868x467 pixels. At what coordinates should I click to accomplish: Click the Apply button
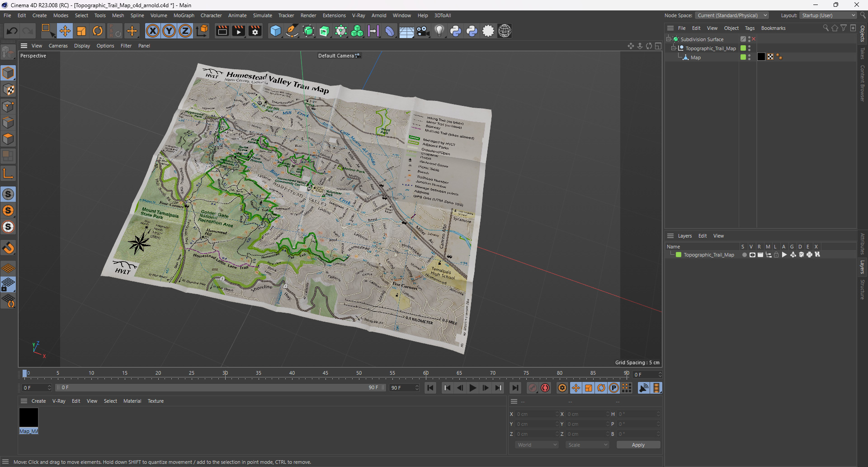click(638, 445)
